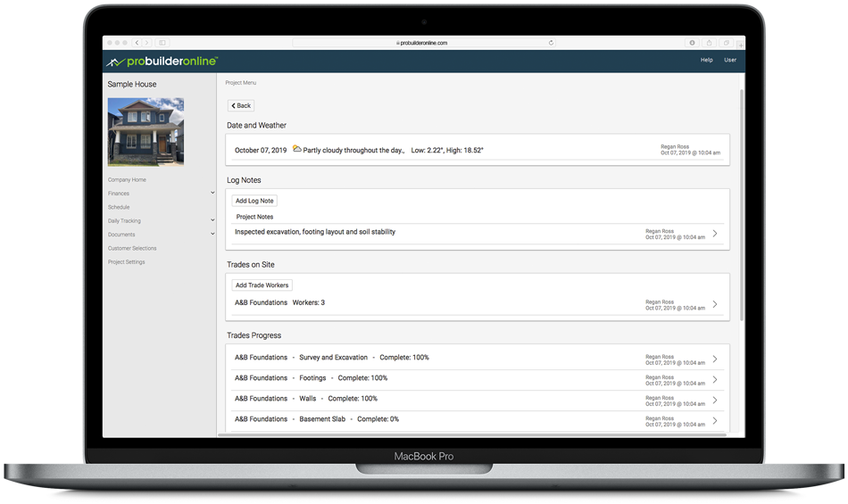Click the Add Log Note button
The height and width of the screenshot is (504, 848).
[254, 201]
